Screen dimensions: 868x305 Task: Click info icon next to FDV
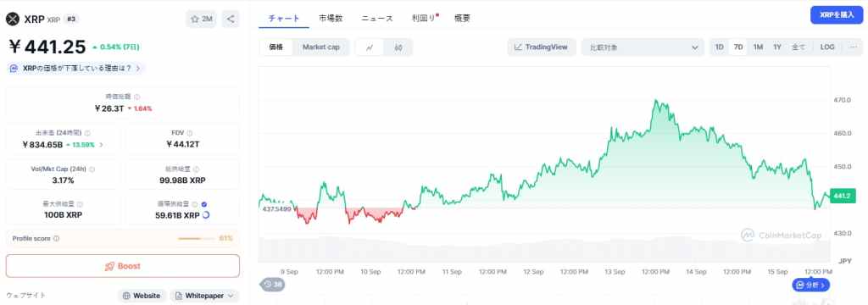pos(189,133)
